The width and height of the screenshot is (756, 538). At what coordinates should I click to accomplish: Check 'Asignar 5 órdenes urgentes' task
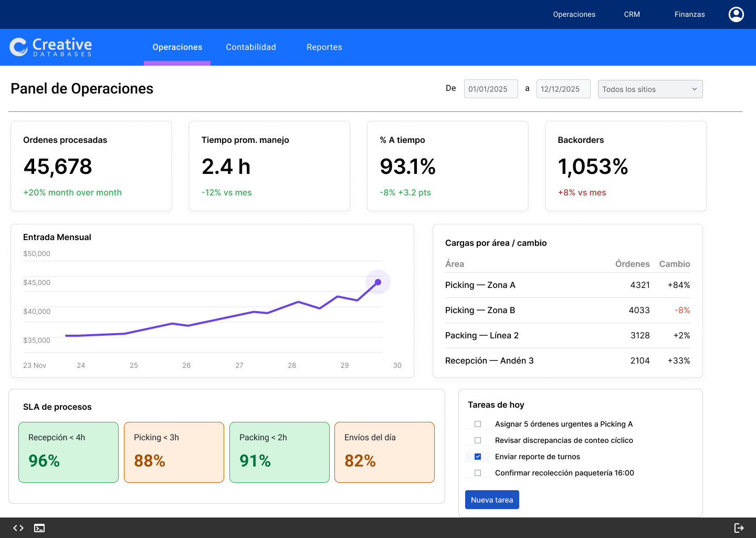pyautogui.click(x=478, y=424)
